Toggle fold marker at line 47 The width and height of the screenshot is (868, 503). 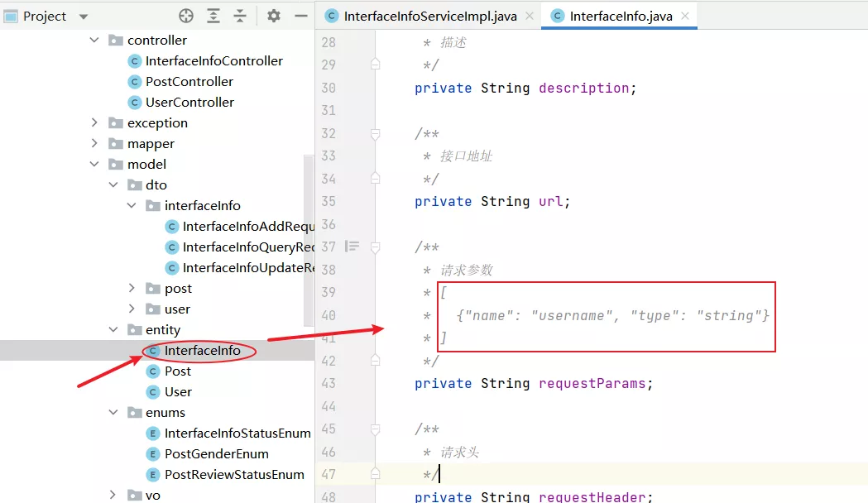(x=376, y=473)
